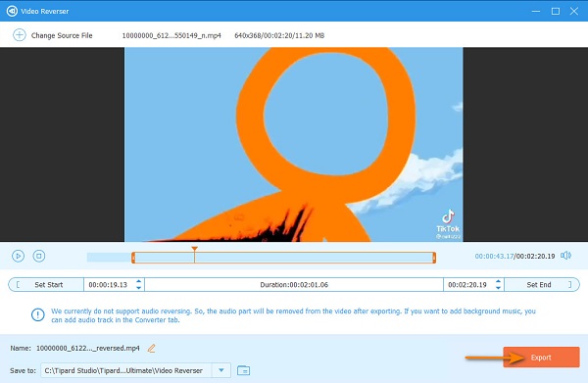Click the file info 640x368/00:02:20/11.20 MB
Viewport: 588px width, 383px height.
279,35
